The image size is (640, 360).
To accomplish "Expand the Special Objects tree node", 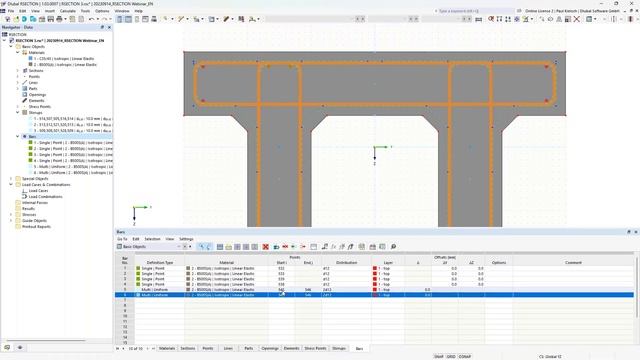I will point(11,178).
